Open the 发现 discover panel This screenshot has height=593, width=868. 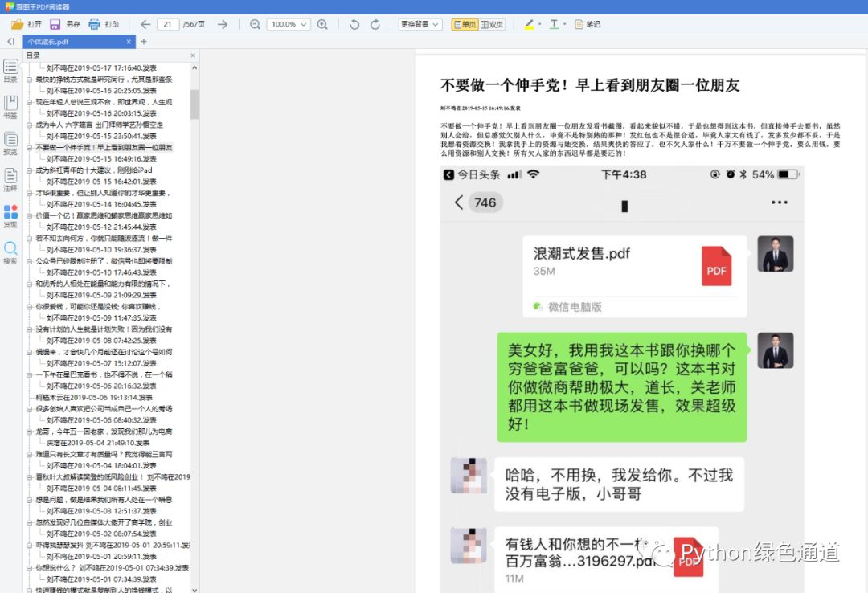coord(10,216)
